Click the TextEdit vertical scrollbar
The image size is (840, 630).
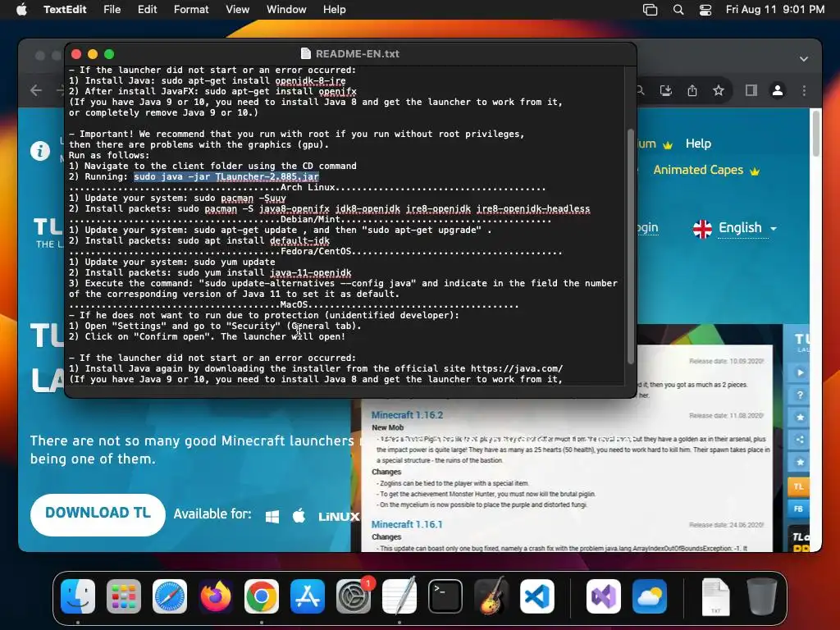point(631,246)
